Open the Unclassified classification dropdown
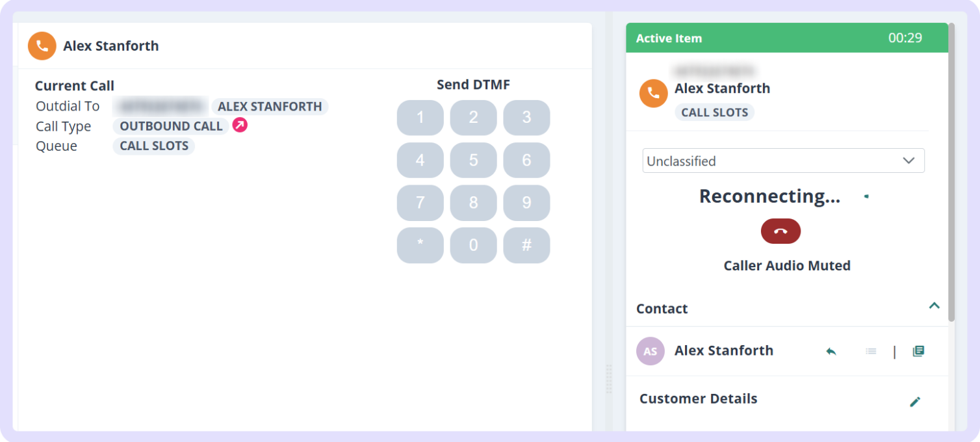The height and width of the screenshot is (442, 980). 783,161
